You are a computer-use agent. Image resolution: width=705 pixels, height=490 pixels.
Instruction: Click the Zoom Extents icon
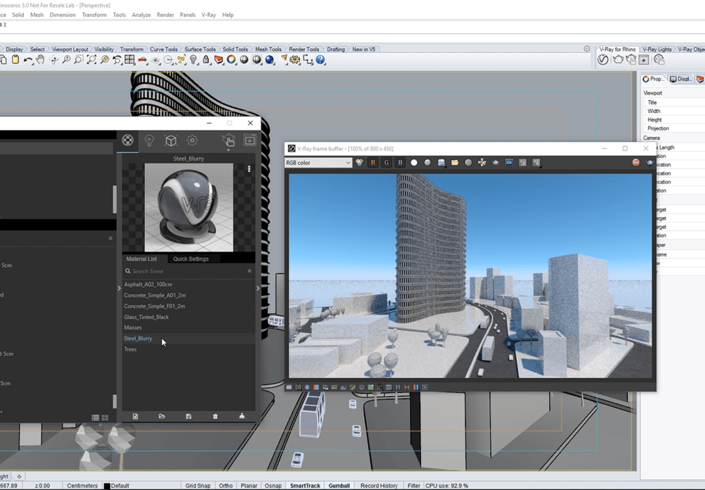[x=91, y=60]
